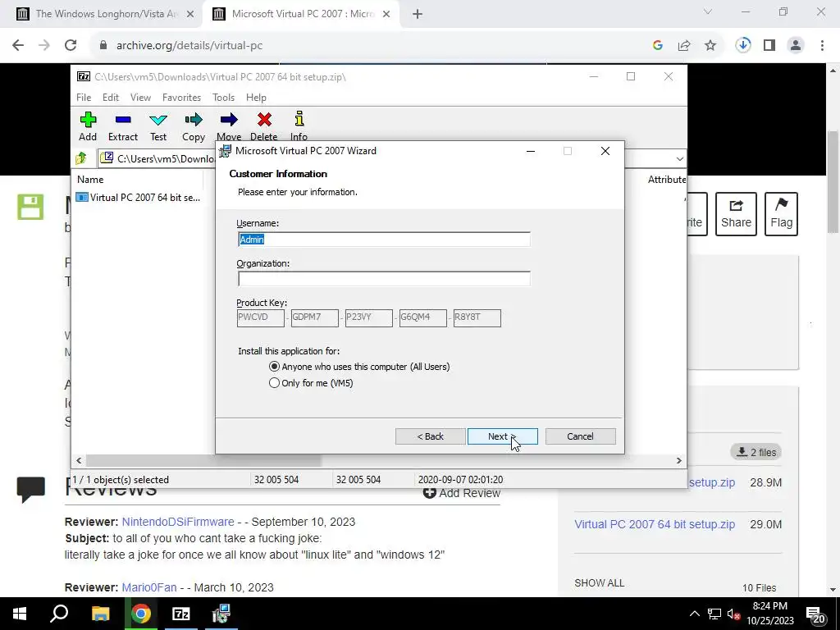
Task: Click the muted volume icon in tray
Action: pos(733,614)
